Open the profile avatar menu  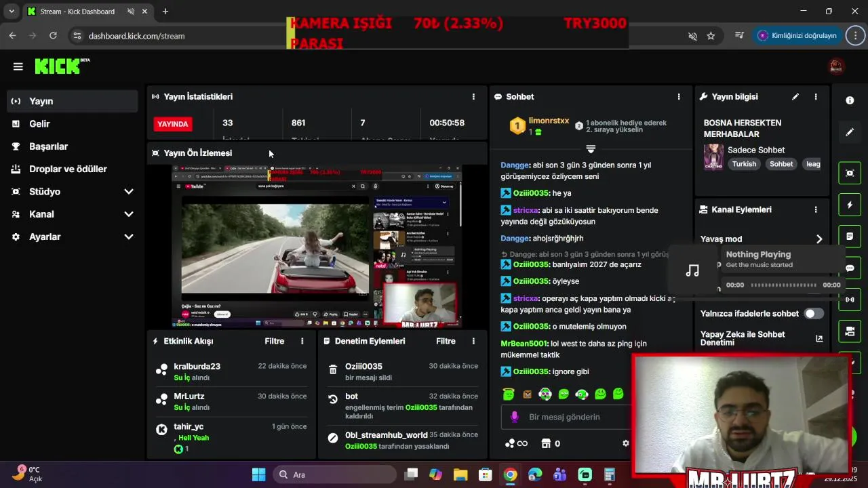click(836, 66)
